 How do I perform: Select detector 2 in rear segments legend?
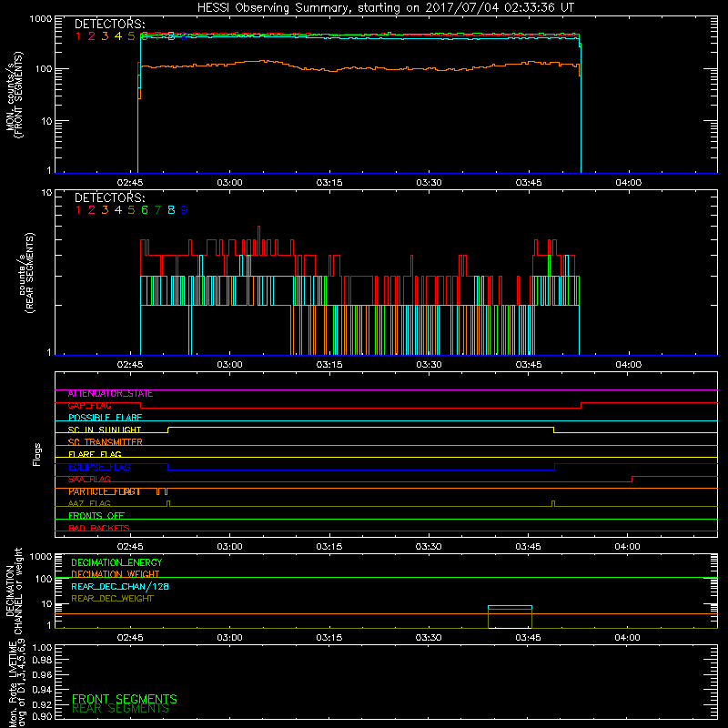pos(92,210)
